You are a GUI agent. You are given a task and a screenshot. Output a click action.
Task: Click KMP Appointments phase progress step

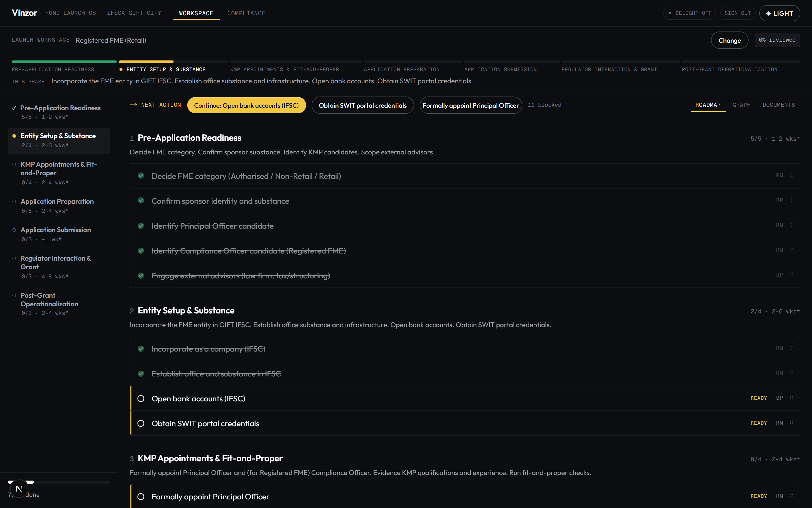click(x=296, y=67)
